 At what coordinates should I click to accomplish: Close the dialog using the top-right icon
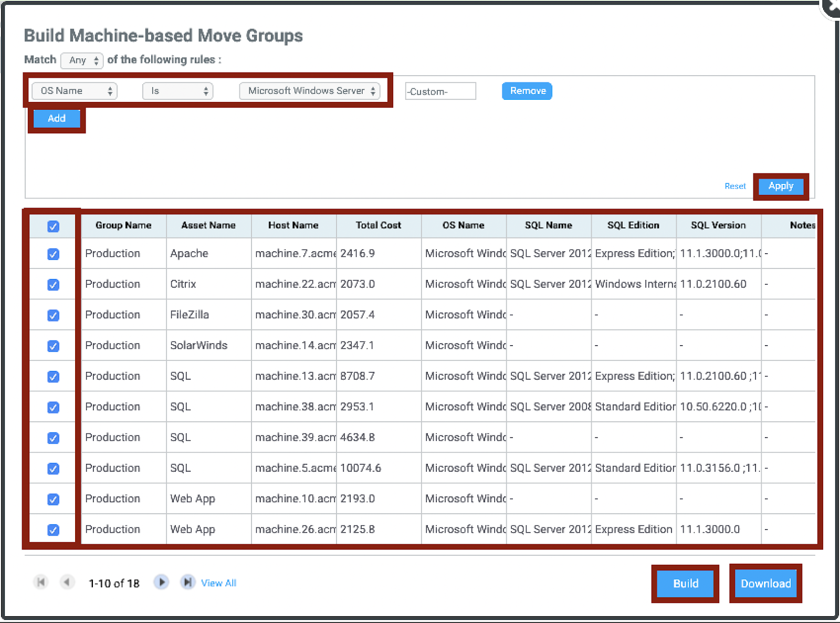point(832,6)
